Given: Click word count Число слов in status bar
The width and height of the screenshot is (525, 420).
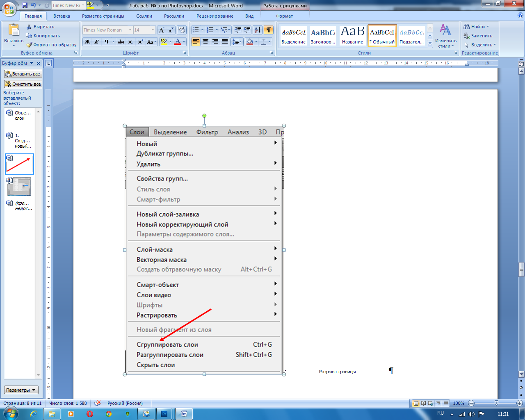Looking at the screenshot, I should click(x=68, y=403).
